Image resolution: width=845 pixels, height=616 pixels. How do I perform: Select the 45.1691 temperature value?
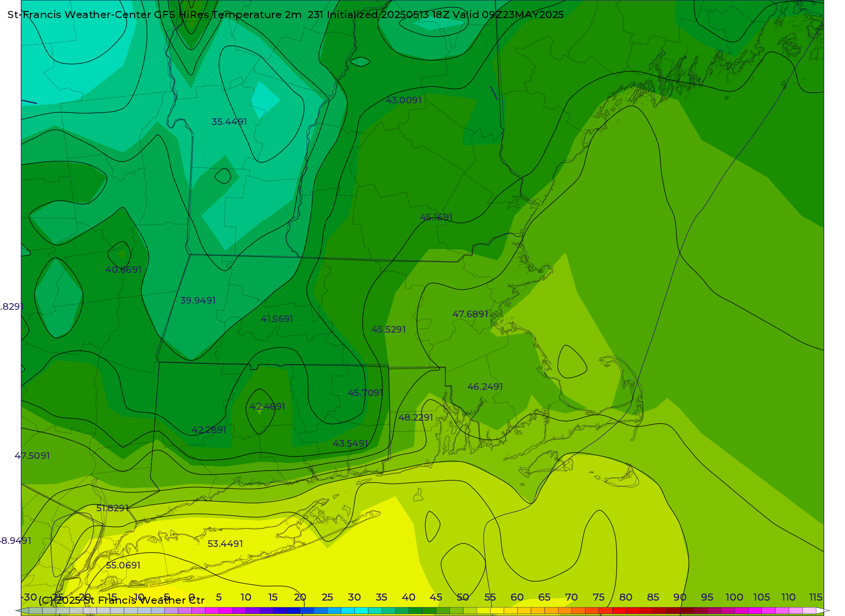click(x=436, y=217)
